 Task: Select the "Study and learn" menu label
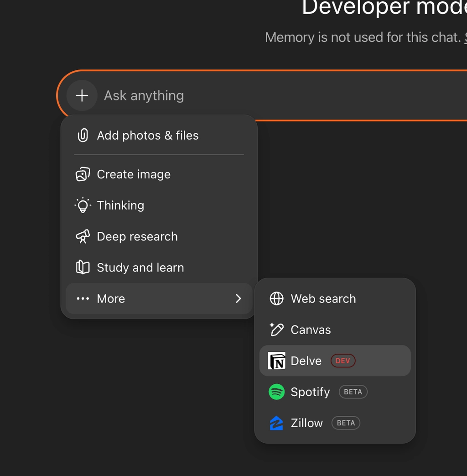140,267
